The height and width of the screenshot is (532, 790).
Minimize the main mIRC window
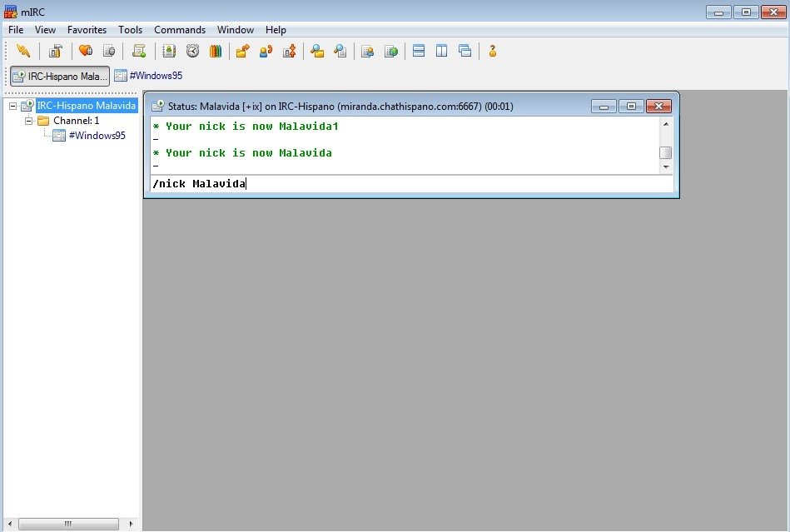[x=719, y=12]
